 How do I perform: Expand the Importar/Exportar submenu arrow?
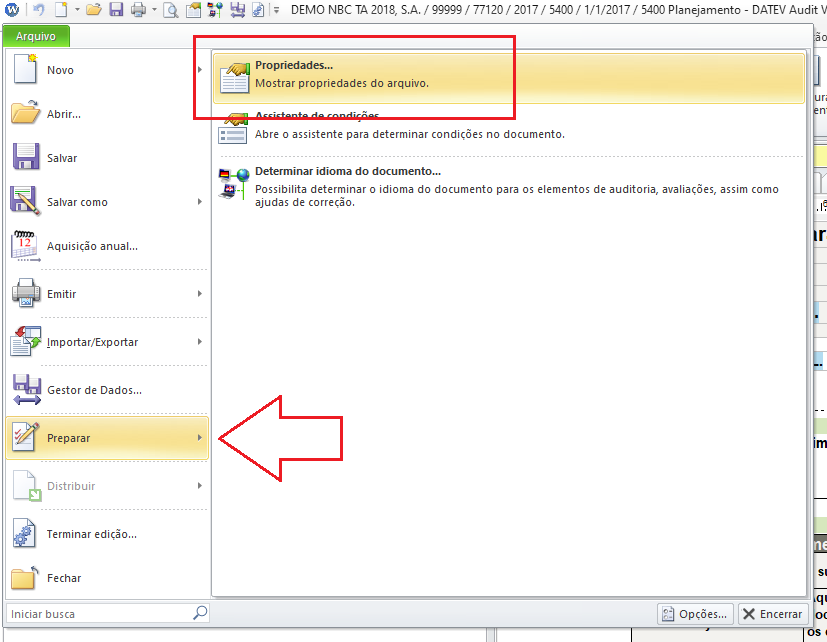tap(200, 341)
